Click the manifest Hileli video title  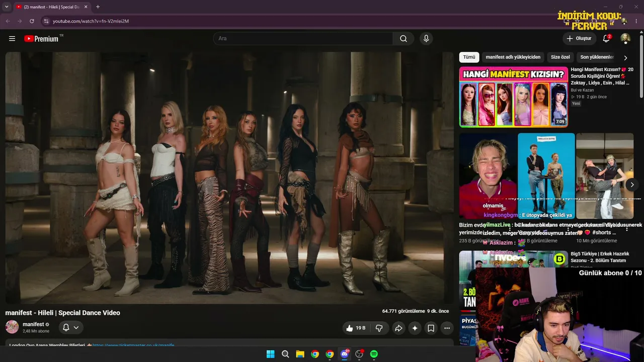pos(63,313)
